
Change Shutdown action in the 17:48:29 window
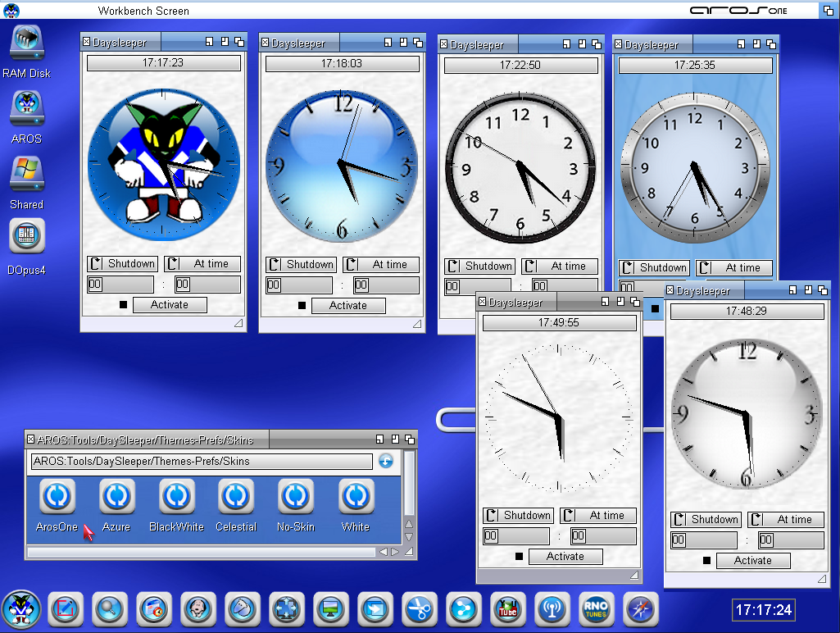[x=706, y=519]
